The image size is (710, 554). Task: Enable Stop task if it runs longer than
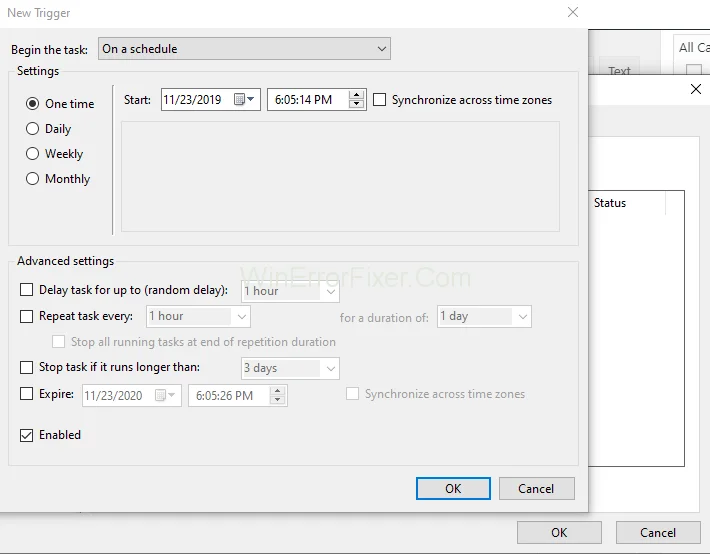click(27, 368)
